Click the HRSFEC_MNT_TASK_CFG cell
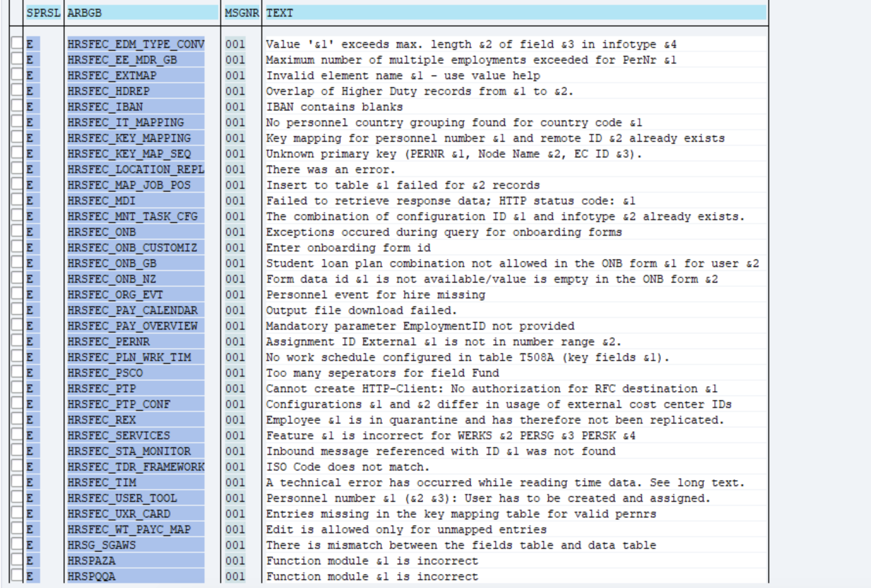This screenshot has width=871, height=588. coord(136,216)
